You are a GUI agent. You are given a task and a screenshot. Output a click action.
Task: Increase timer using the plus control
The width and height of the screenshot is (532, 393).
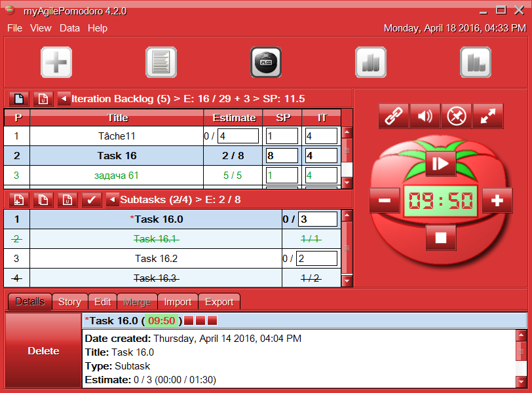497,200
